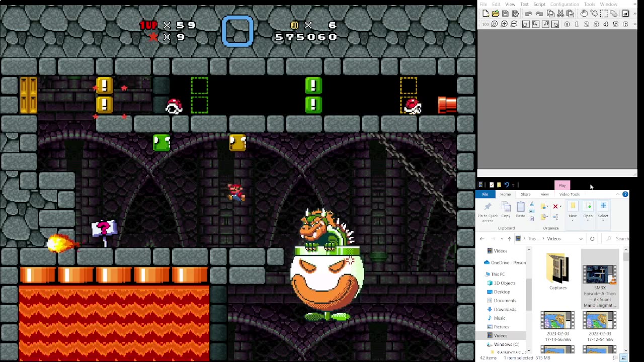Open Downloads in the navigation pane
This screenshot has height=362, width=644.
click(501, 309)
